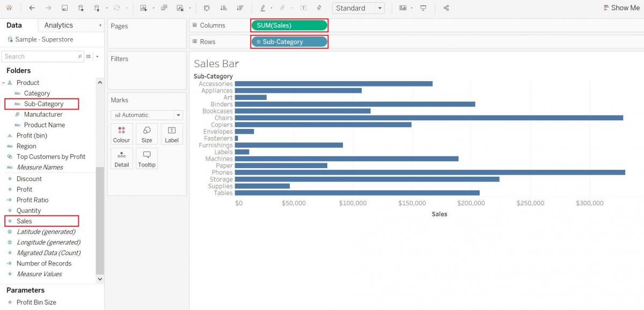Click the Fix Axes pin icon

319,8
